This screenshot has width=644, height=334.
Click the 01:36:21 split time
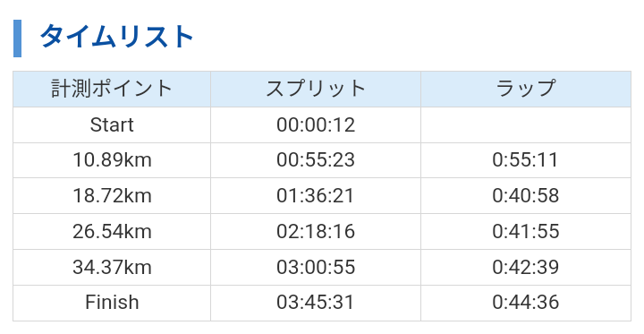coord(316,196)
